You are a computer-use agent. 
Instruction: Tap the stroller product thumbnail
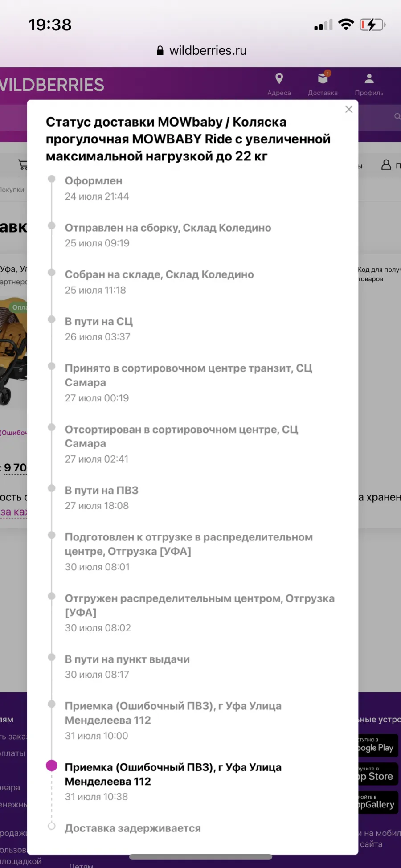(x=13, y=352)
